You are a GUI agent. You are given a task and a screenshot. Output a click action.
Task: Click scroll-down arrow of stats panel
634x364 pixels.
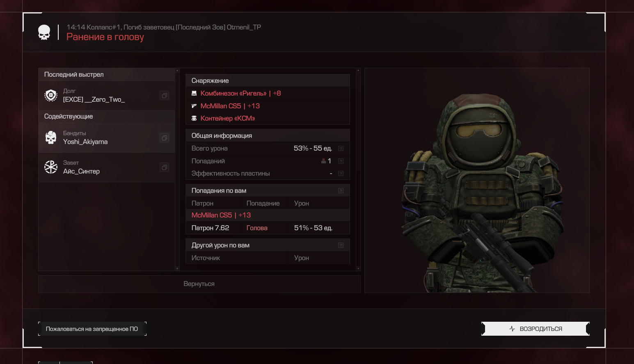(x=358, y=269)
